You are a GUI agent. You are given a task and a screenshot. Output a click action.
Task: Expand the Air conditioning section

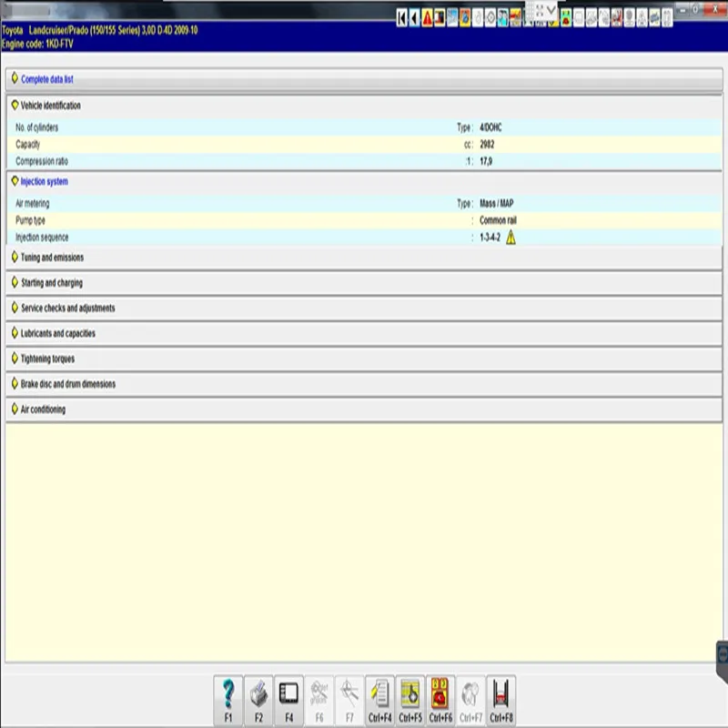tap(364, 409)
